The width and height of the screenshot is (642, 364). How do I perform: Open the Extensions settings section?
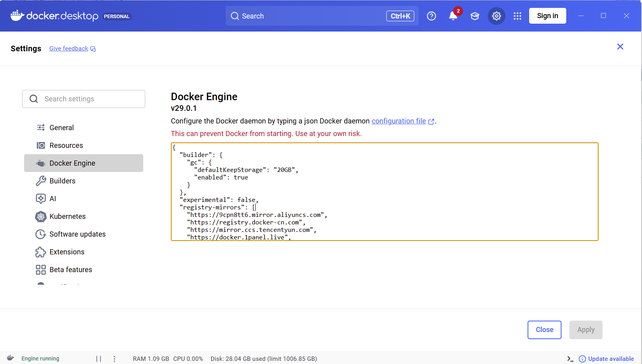pyautogui.click(x=84, y=252)
